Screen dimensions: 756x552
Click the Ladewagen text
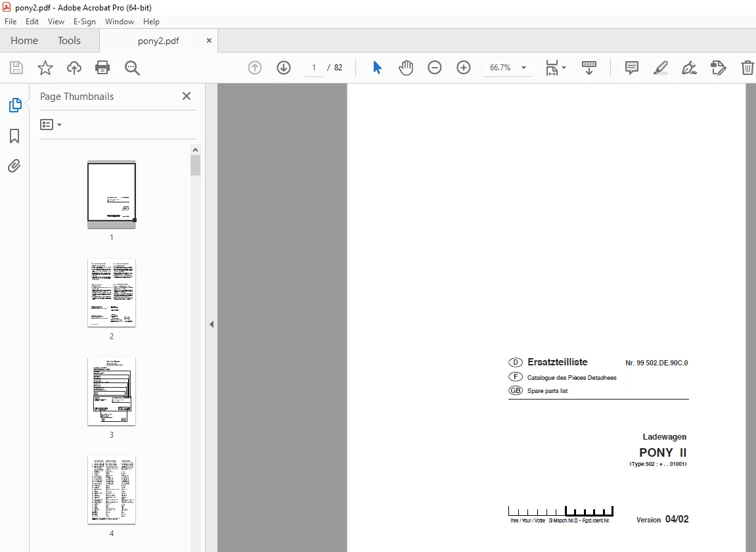(665, 437)
